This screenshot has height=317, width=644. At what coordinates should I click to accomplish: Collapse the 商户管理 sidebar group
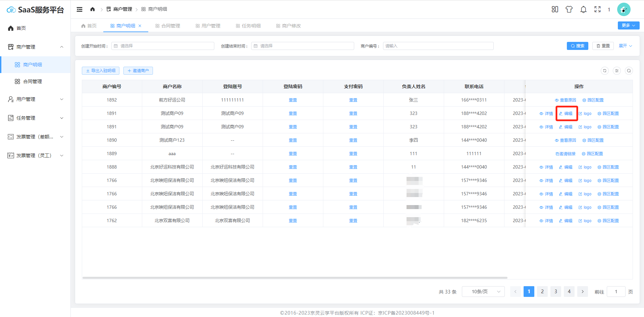pos(35,47)
